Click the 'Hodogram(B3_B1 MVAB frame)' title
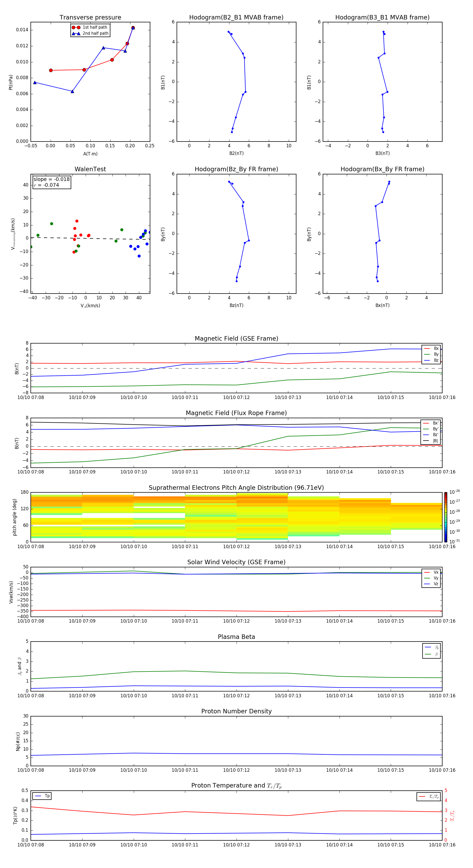 (x=382, y=17)
